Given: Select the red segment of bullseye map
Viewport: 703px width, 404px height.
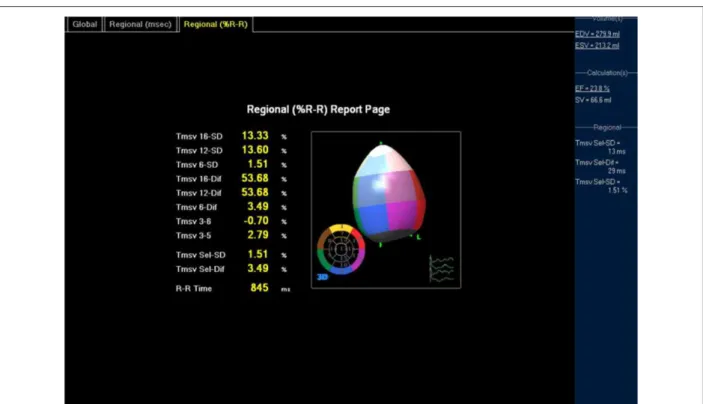Looking at the screenshot, I should [360, 239].
